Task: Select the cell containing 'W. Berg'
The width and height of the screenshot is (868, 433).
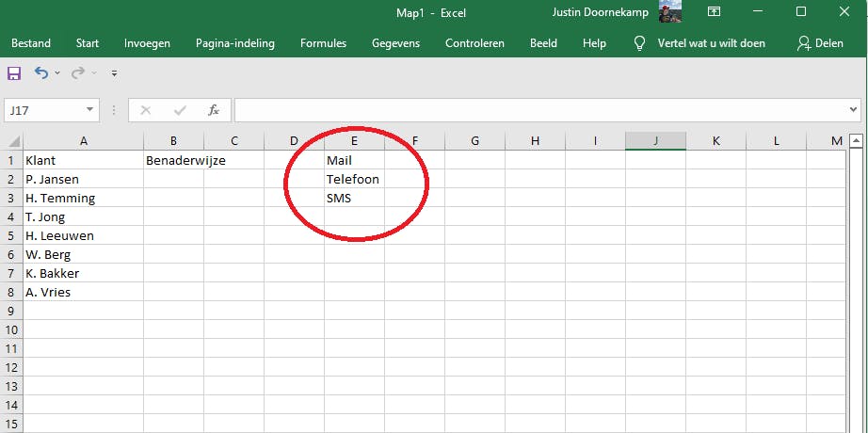Action: click(x=83, y=255)
